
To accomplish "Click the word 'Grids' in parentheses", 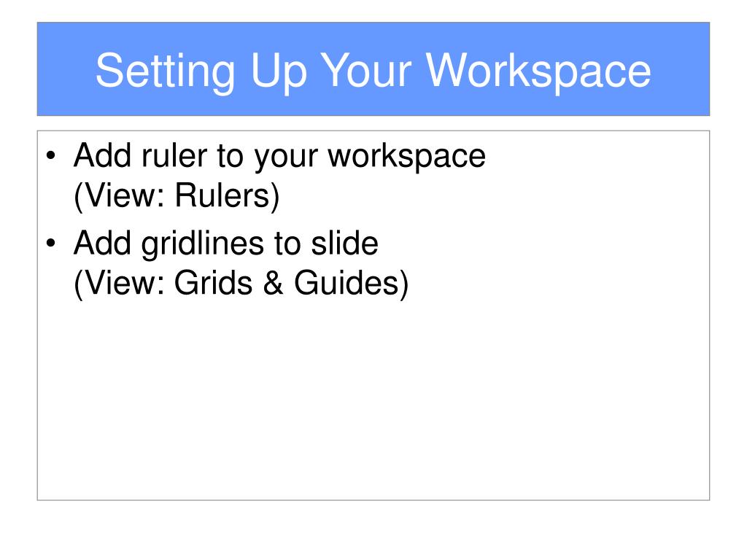I will pyautogui.click(x=213, y=283).
